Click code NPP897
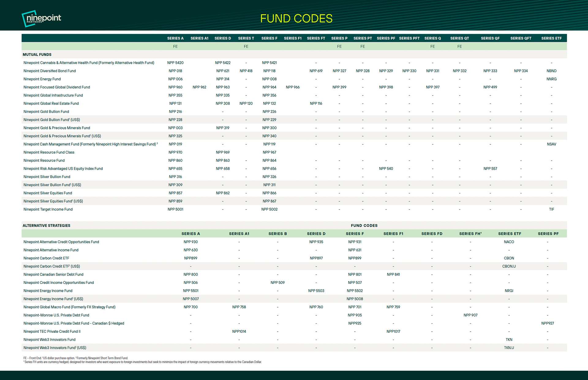Screen dimensions: 588x380 [316, 258]
